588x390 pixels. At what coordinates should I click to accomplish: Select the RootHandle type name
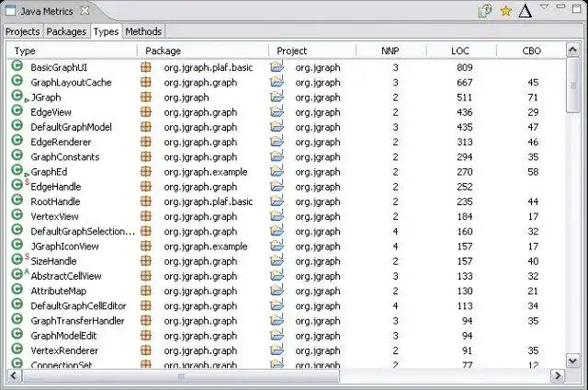55,201
